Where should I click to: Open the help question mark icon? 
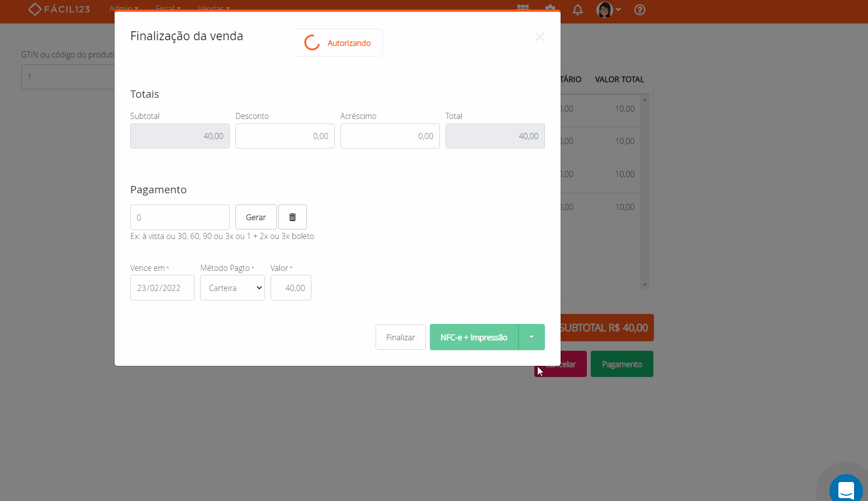pos(640,9)
